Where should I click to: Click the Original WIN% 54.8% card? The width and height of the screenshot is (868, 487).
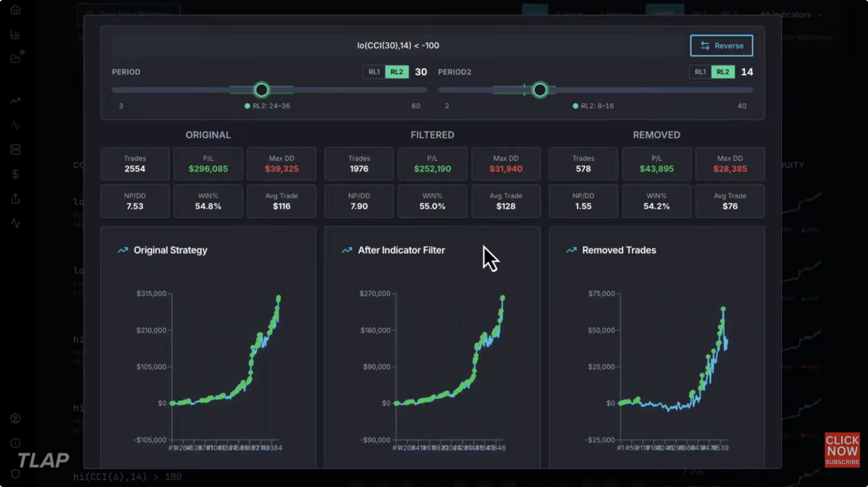(x=208, y=201)
